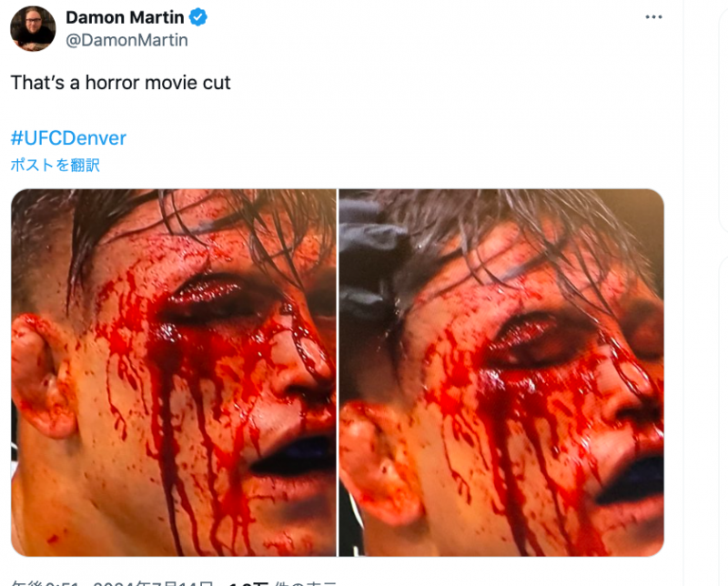Enlarge the right photo in the post
The height and width of the screenshot is (586, 728).
(501, 371)
